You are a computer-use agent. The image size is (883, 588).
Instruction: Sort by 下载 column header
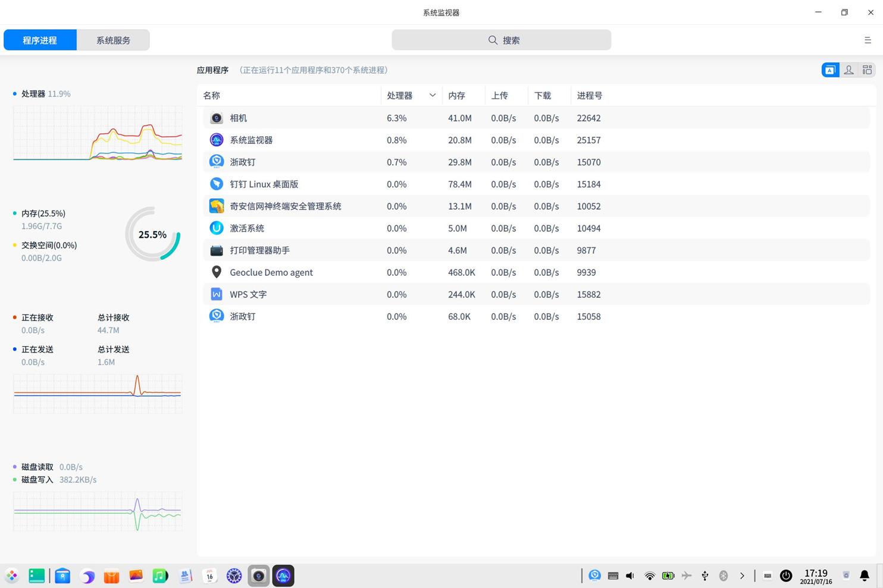[542, 95]
